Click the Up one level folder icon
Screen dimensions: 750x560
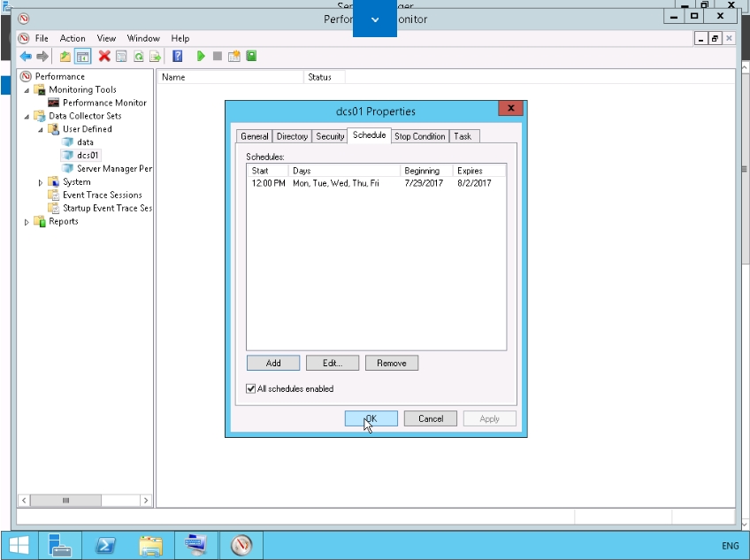click(65, 57)
